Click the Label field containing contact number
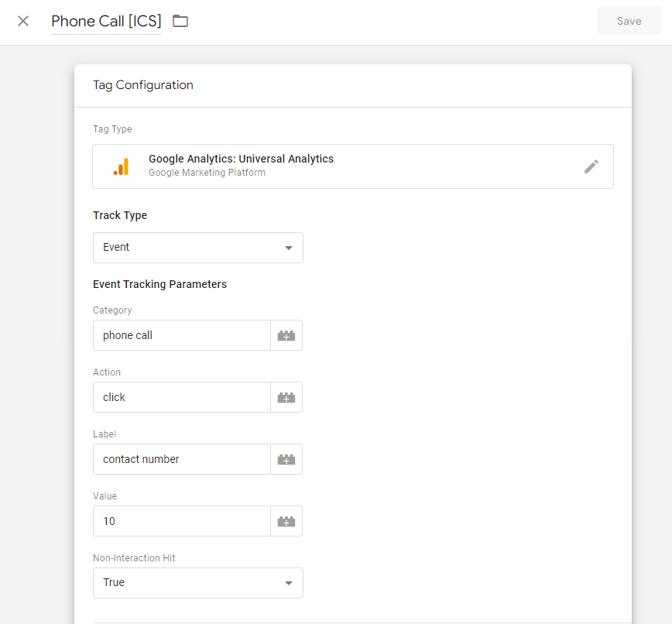 coord(182,459)
